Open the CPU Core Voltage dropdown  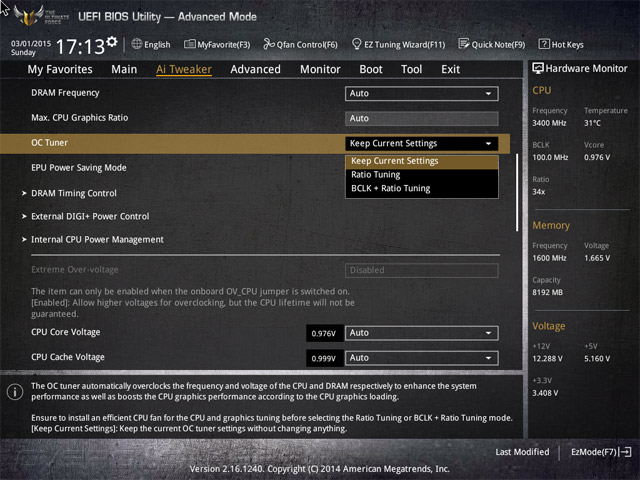(422, 333)
